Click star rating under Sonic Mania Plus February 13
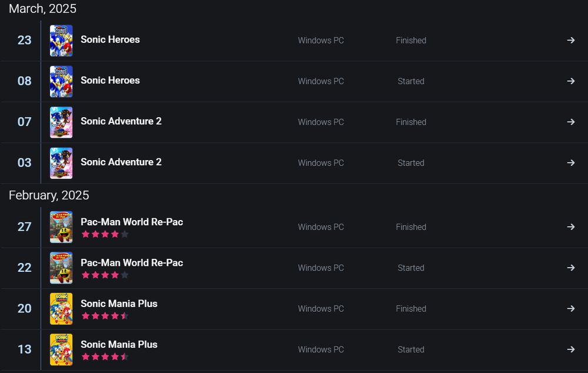588x373 pixels. 105,357
